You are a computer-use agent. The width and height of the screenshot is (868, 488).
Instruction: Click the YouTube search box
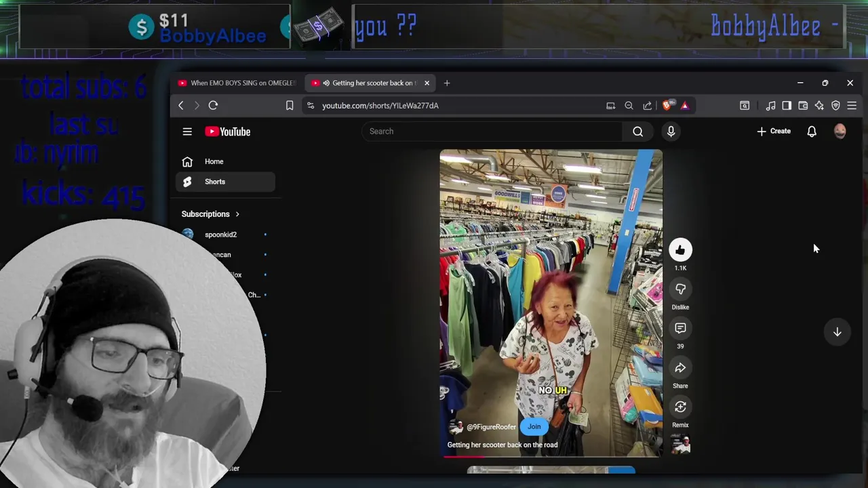point(492,131)
